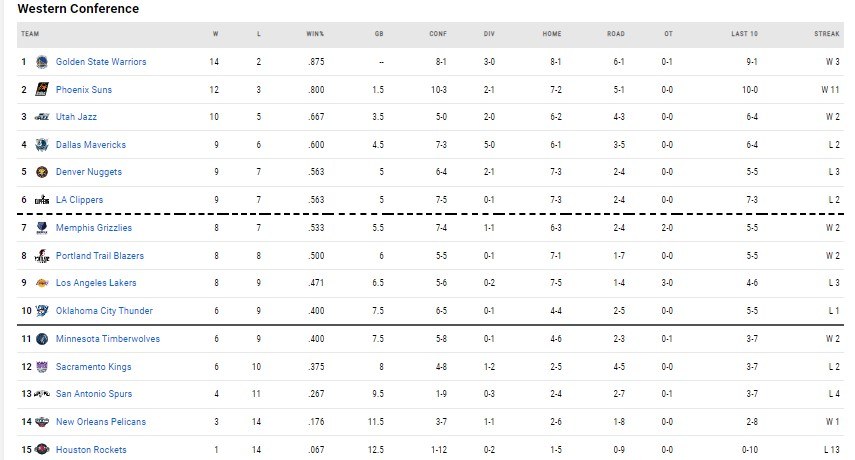
Task: Click the Memphis Grizzlies logo icon
Action: (x=42, y=228)
